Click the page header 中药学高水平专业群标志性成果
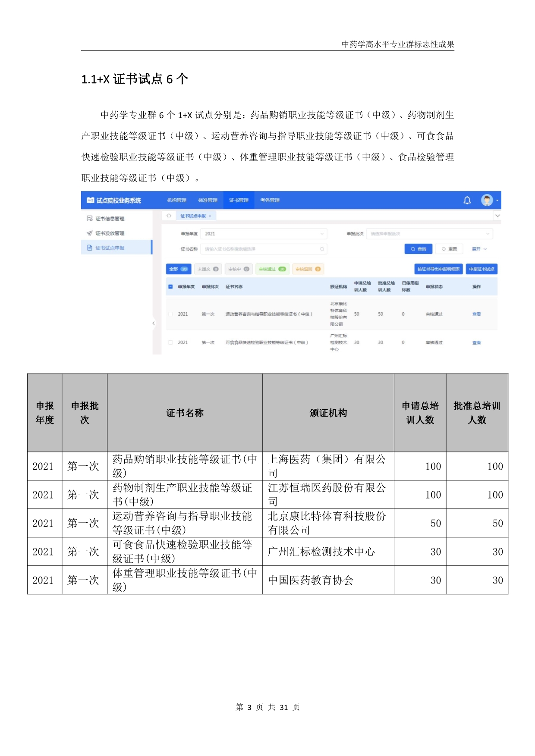This screenshot has height=756, width=535. 398,44
